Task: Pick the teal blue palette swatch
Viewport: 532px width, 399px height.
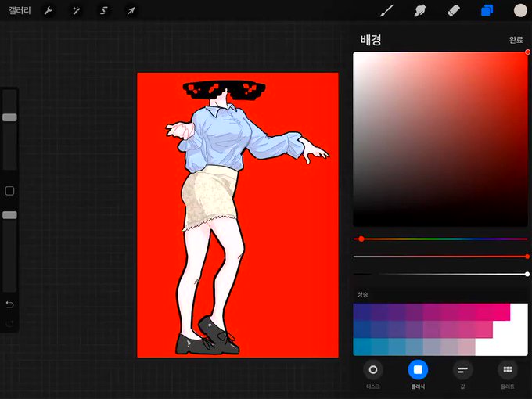Action: [361, 347]
